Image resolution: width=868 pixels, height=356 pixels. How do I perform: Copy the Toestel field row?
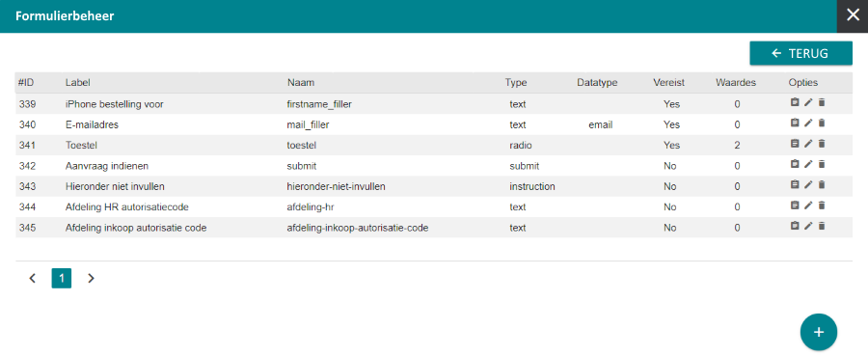(x=795, y=144)
